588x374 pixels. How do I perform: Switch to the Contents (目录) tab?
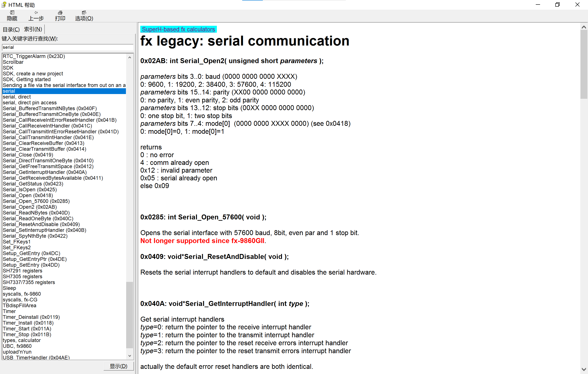[11, 29]
